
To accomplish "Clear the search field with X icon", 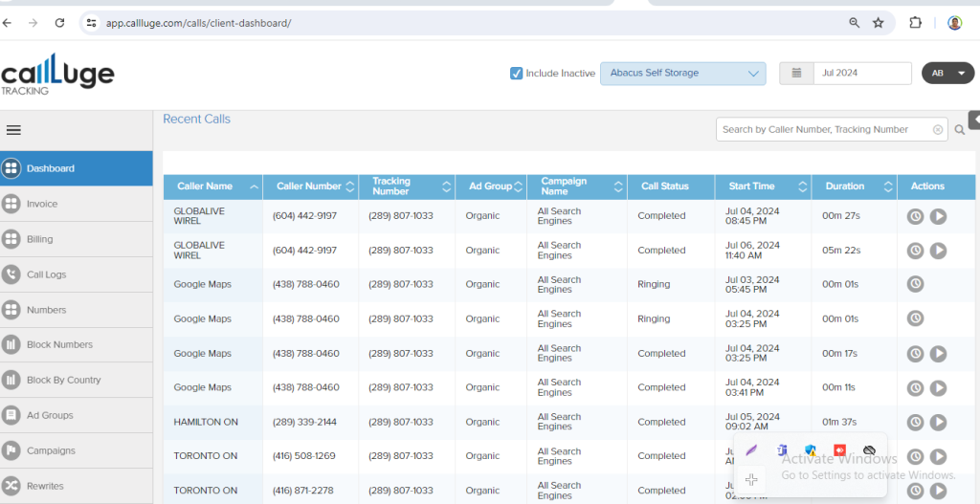I will [938, 130].
